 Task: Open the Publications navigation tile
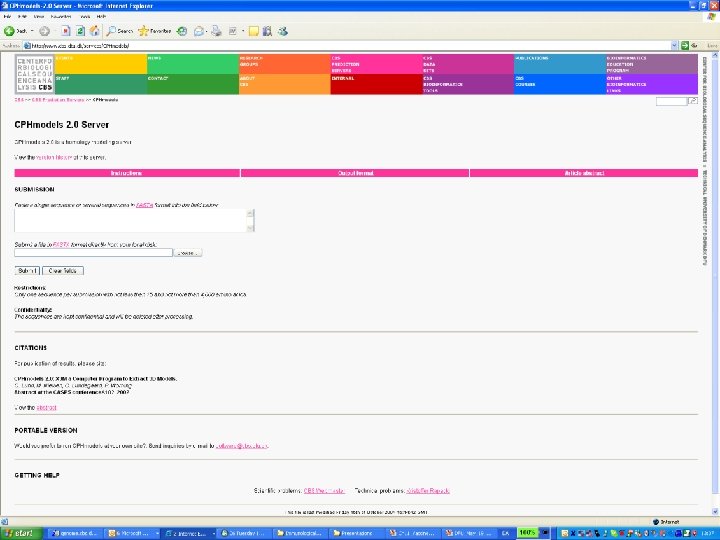tap(560, 64)
